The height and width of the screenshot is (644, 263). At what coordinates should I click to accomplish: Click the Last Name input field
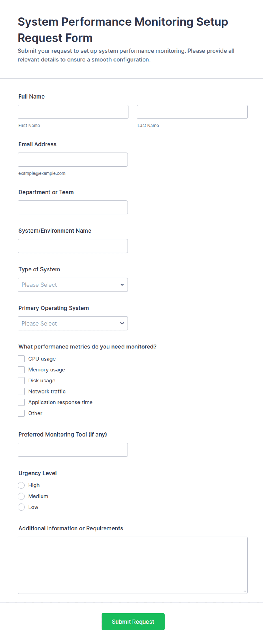[x=192, y=112]
